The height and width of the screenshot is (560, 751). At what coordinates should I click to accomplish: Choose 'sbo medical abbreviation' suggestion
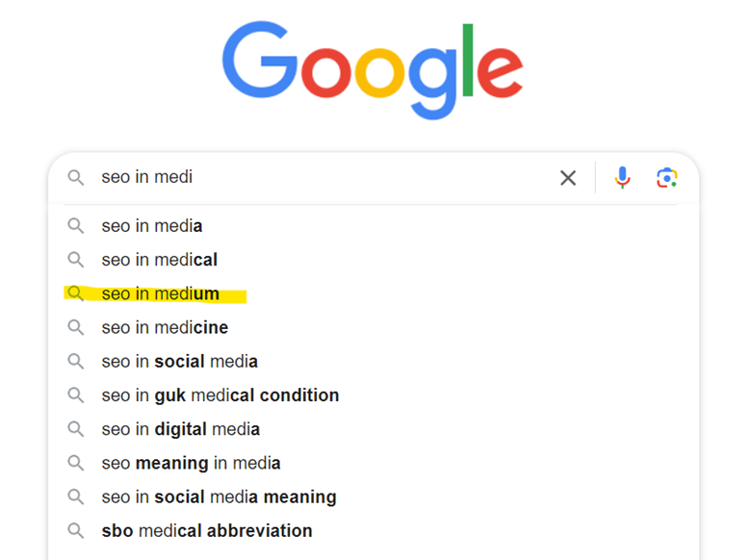coord(206,530)
